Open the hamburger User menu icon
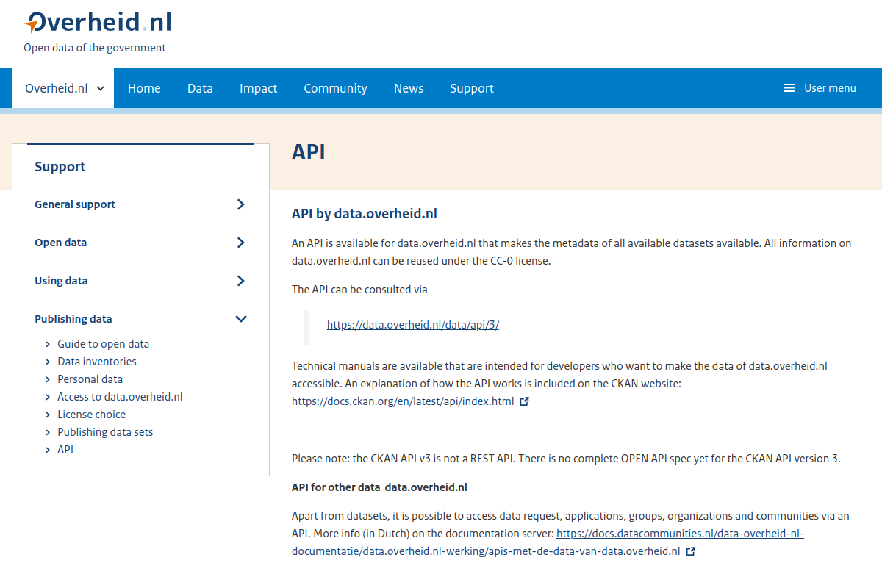 click(789, 88)
